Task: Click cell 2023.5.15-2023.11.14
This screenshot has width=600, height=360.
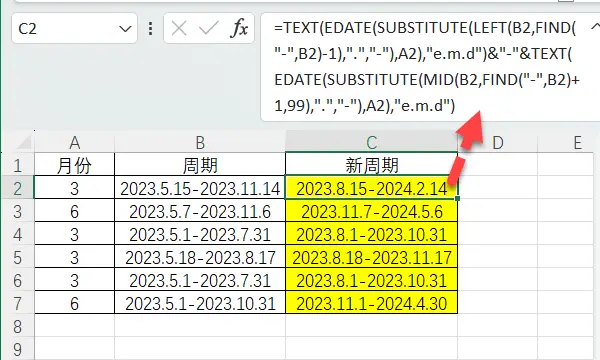Action: [200, 188]
